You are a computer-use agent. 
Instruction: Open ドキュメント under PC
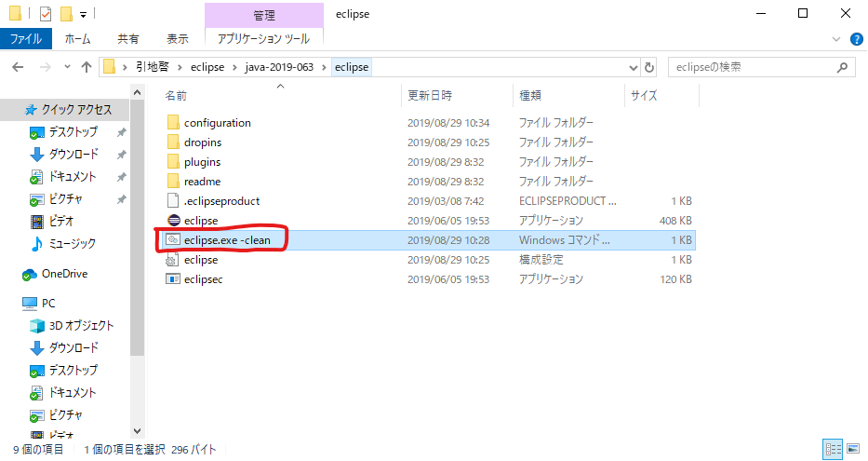[73, 393]
